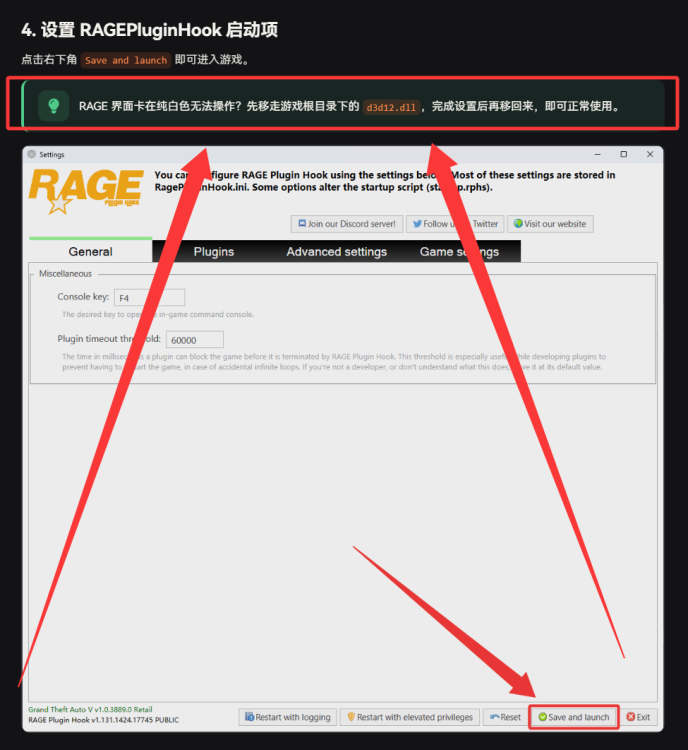Click the Save and launch button
The width and height of the screenshot is (688, 750).
point(574,717)
